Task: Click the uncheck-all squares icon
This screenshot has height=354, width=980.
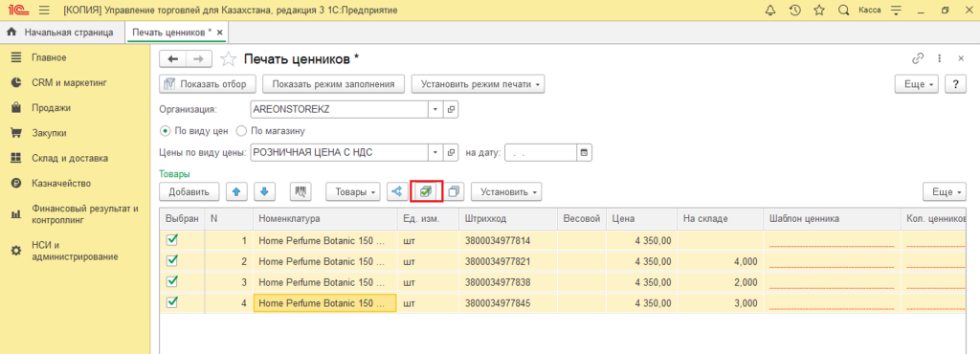Action: pyautogui.click(x=454, y=192)
